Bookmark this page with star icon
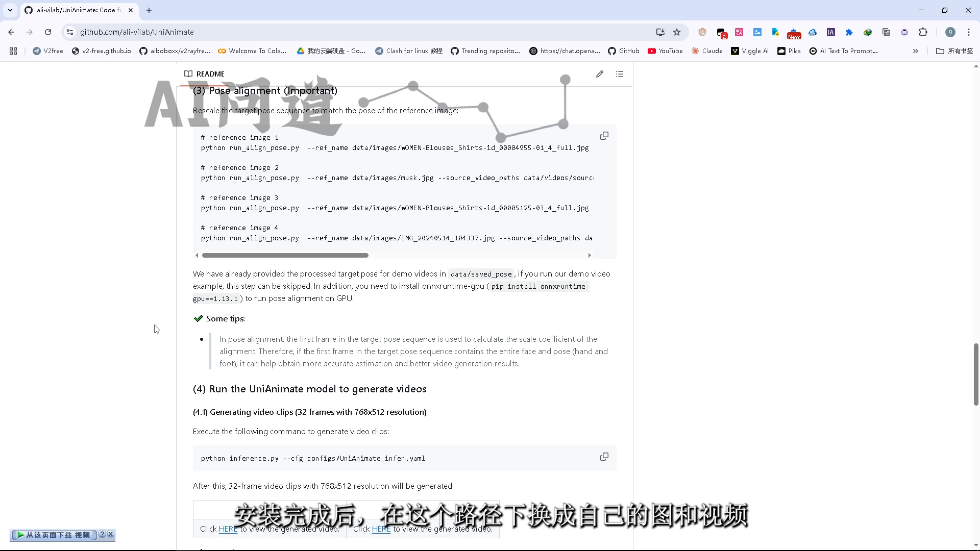This screenshot has width=980, height=551. pyautogui.click(x=677, y=32)
